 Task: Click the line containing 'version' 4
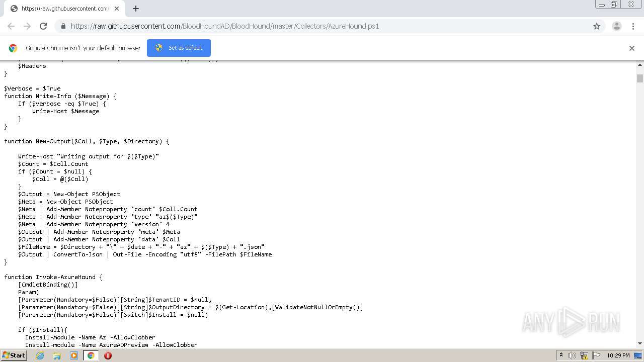tap(94, 224)
